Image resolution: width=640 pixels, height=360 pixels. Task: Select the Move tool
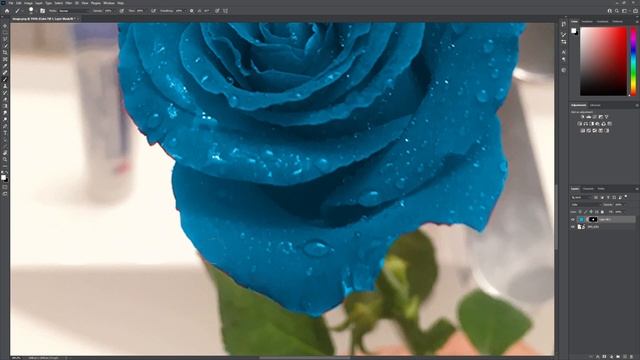[5, 26]
